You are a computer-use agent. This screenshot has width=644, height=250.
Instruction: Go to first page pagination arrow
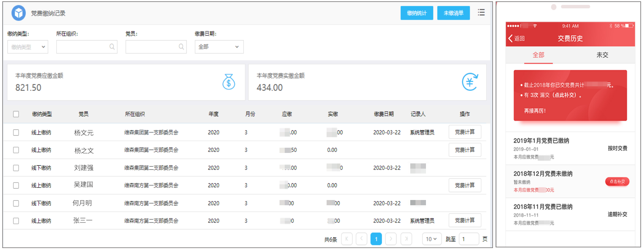coord(347,239)
